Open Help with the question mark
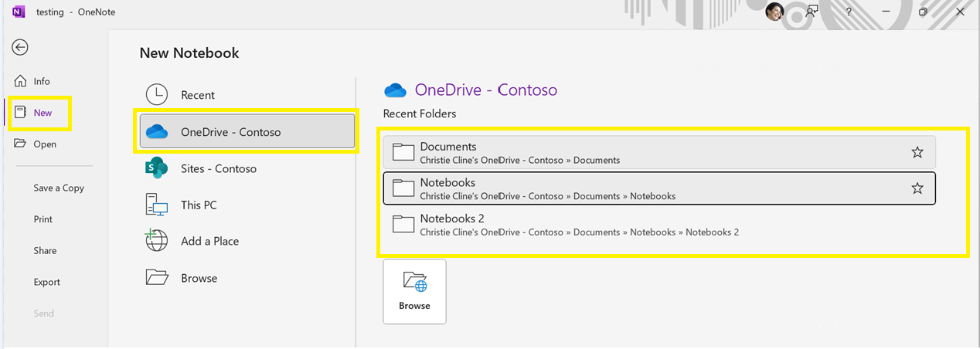 click(x=849, y=12)
